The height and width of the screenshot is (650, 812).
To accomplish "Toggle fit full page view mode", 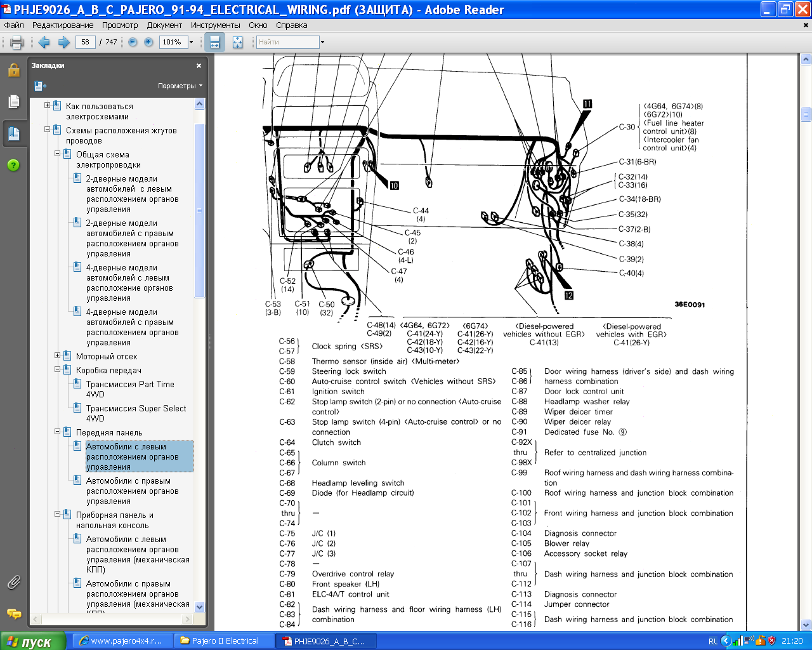I will pos(237,43).
